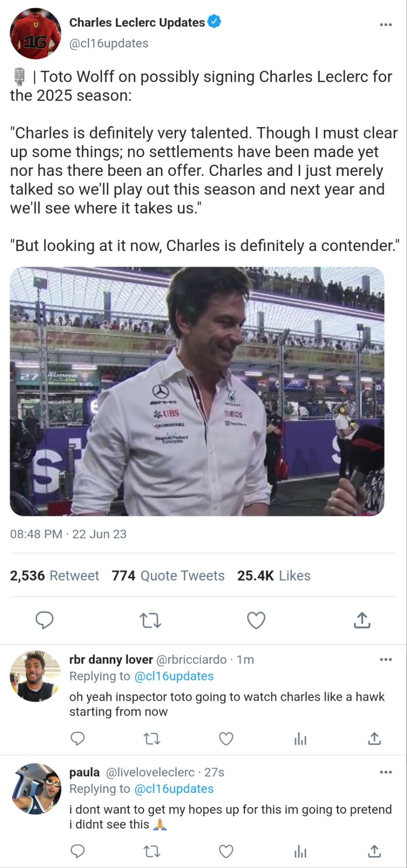Screen dimensions: 407x868
Task: Open the 774 Quote Tweets list
Action: click(x=168, y=576)
